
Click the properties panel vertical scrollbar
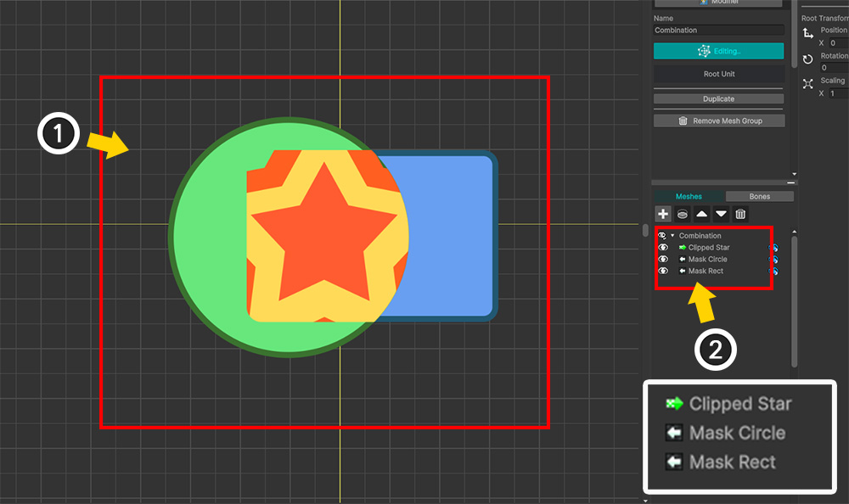click(x=795, y=35)
